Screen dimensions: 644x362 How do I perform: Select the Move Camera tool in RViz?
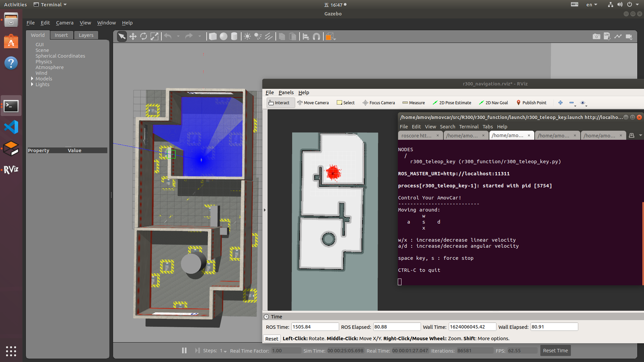(x=313, y=103)
